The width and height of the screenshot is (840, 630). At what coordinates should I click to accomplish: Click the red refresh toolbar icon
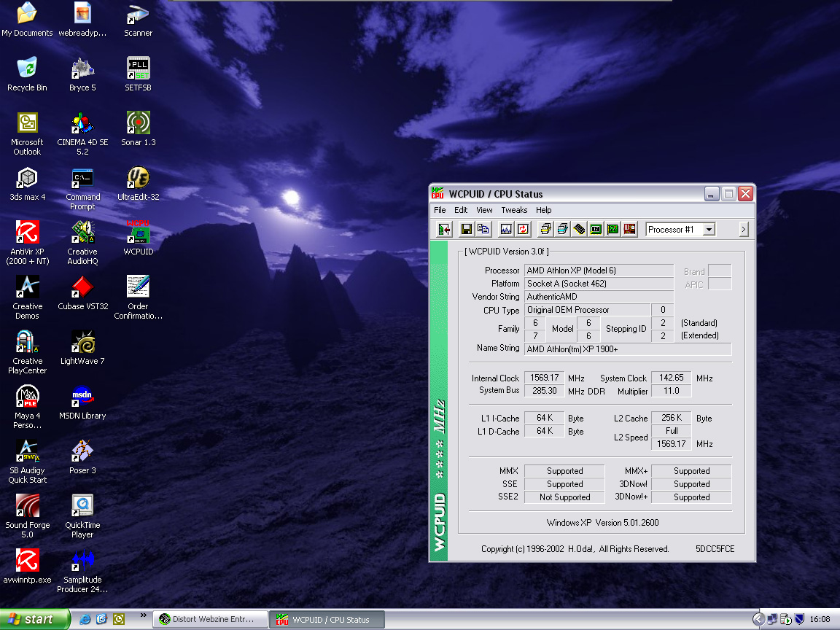pyautogui.click(x=523, y=230)
